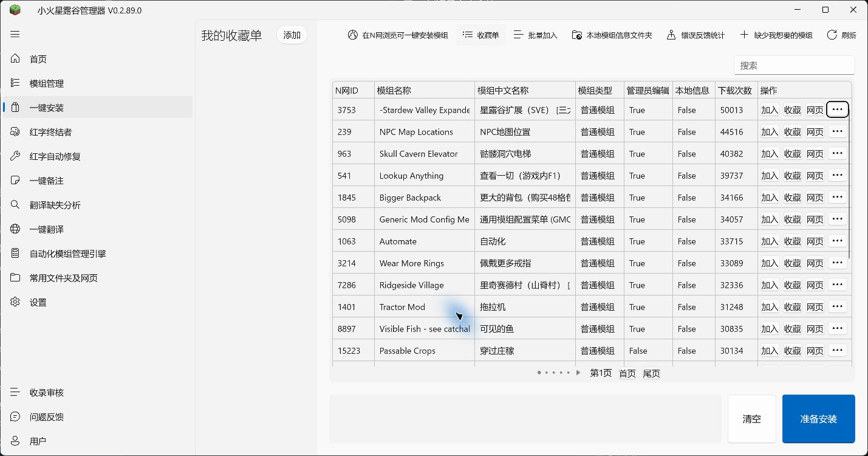This screenshot has height=456, width=868.
Task: Select 骷髅洞穴电梯 cell
Action: [525, 154]
